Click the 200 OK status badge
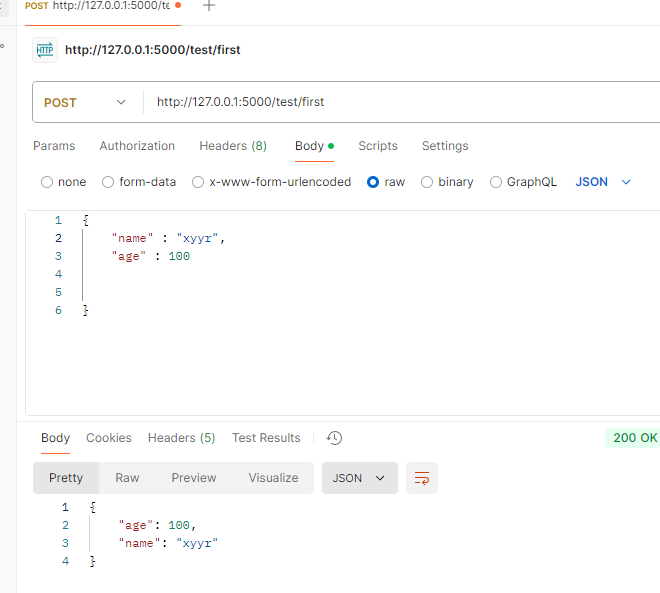Image resolution: width=660 pixels, height=593 pixels. [x=635, y=438]
